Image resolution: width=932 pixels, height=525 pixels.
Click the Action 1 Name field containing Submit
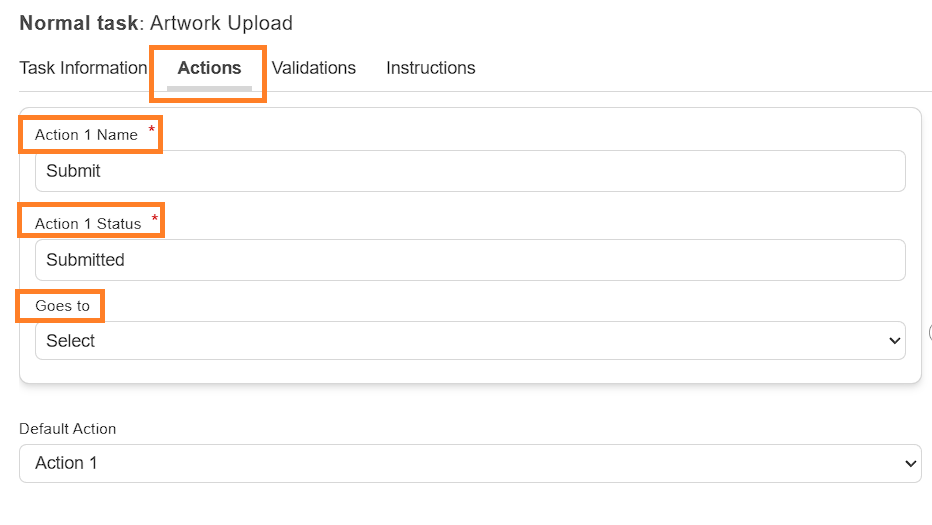point(470,171)
